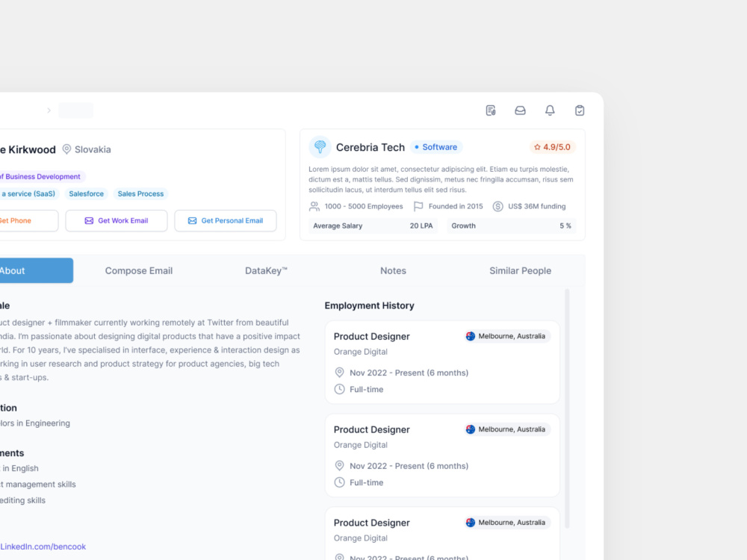Click the Get Phone button
The width and height of the screenshot is (747, 560).
click(28, 220)
